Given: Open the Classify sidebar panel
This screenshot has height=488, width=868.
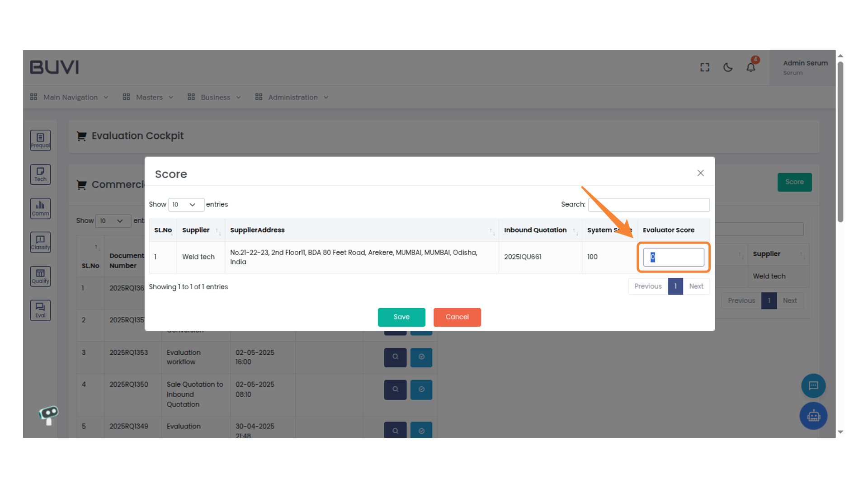Looking at the screenshot, I should pyautogui.click(x=40, y=242).
